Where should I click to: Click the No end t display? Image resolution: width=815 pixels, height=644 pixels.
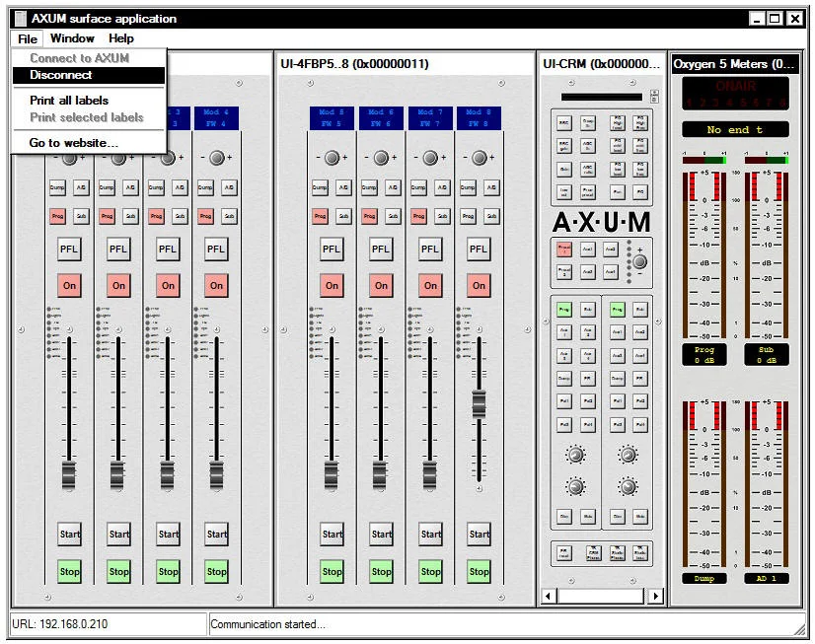[735, 129]
